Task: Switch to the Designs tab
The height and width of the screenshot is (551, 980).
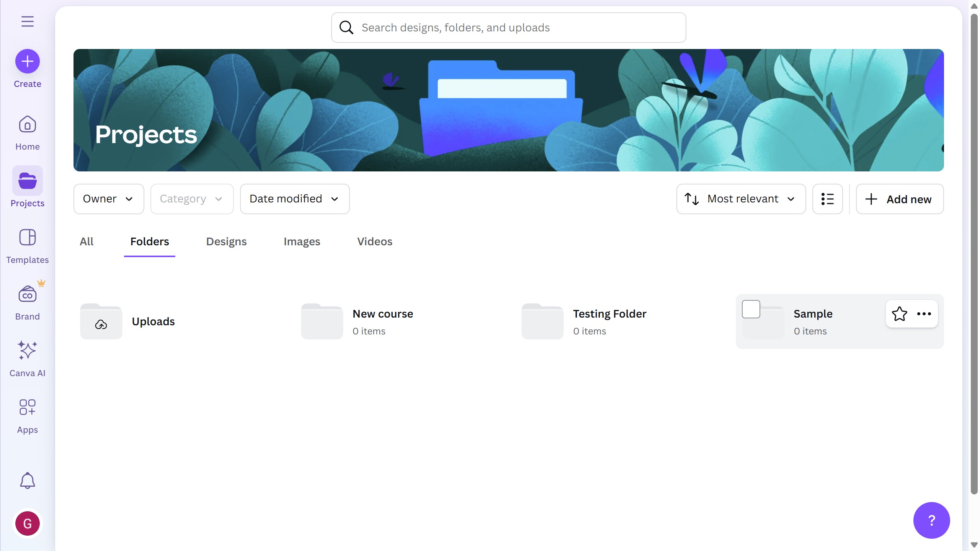Action: [226, 241]
